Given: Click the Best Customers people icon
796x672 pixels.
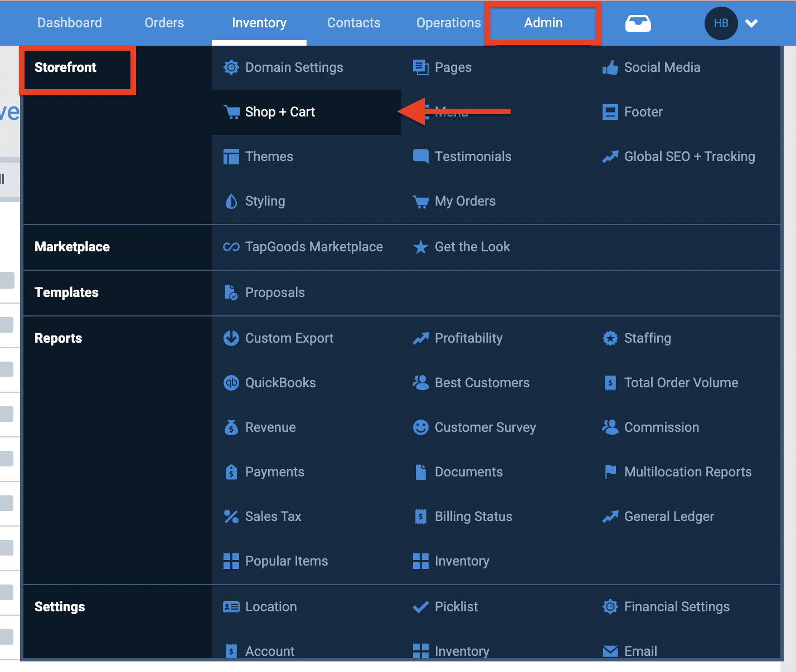Looking at the screenshot, I should click(x=420, y=382).
